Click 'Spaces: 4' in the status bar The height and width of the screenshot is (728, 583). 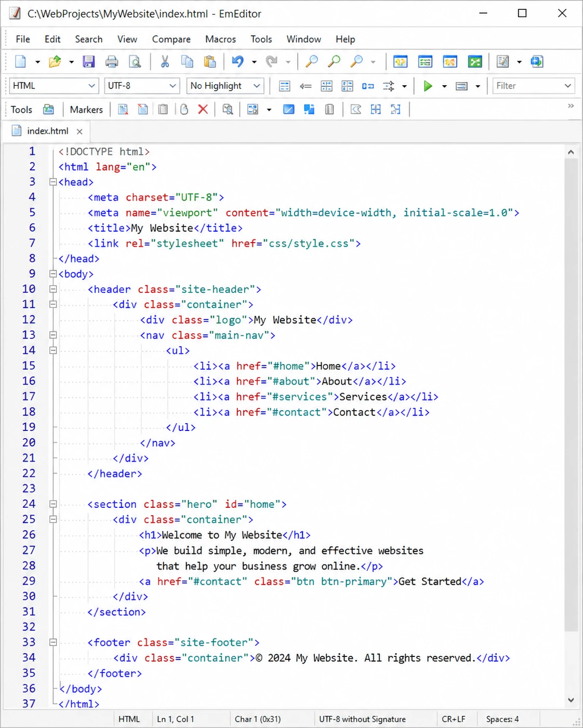click(502, 719)
